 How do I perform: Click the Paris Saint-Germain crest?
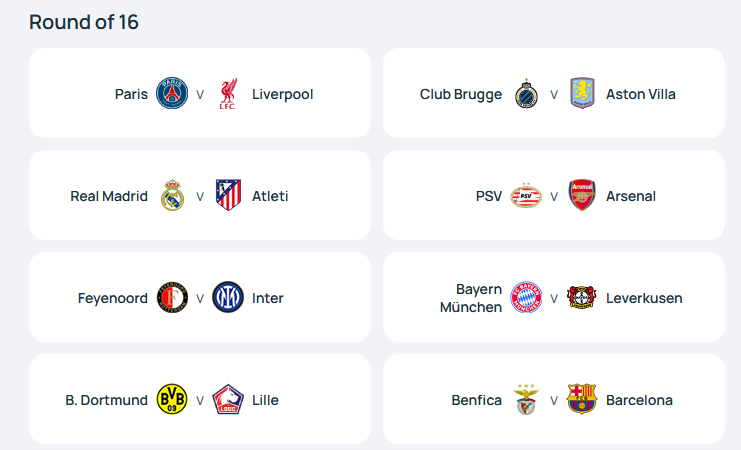(172, 93)
